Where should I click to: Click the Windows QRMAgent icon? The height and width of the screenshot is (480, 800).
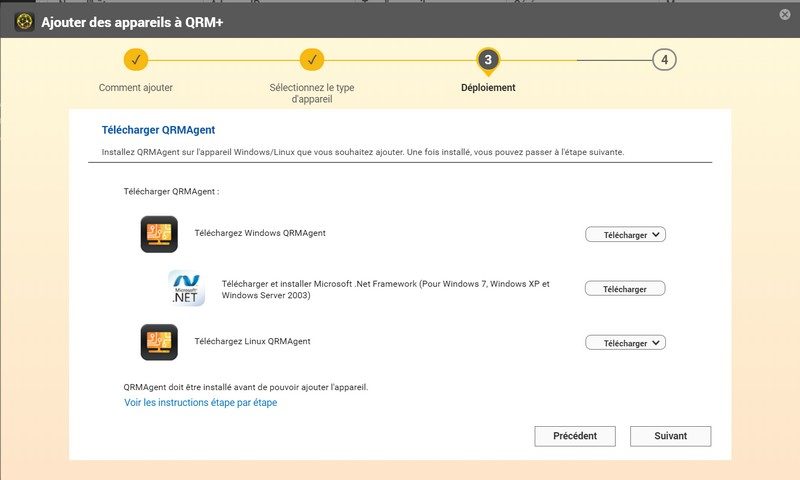tap(159, 234)
